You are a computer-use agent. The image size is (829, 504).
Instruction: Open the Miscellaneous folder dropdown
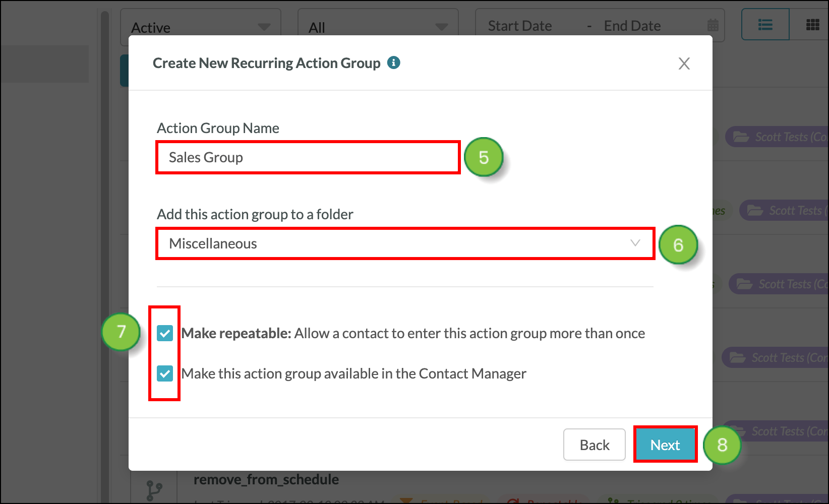[x=405, y=243]
